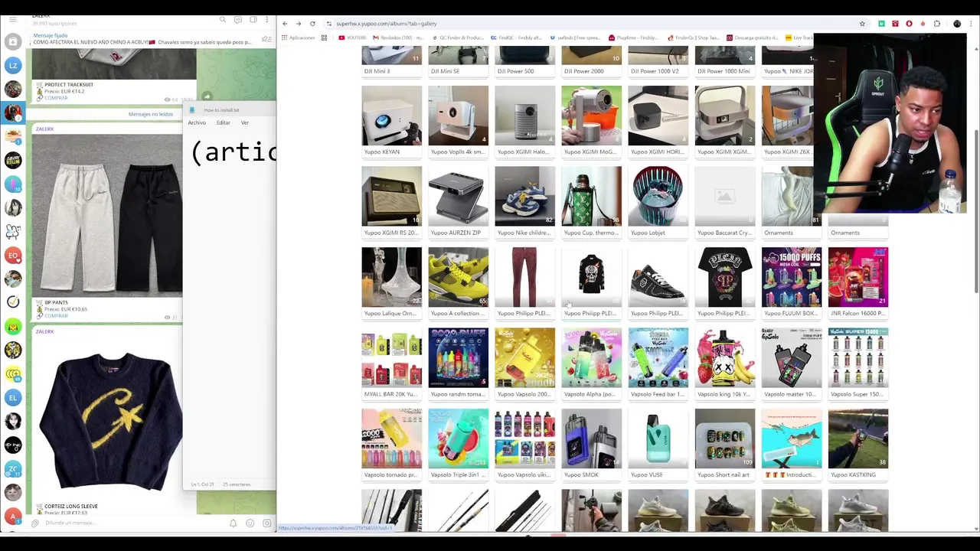Open the Yupoo KEYAN projector album
Screen dimensions: 980x551
[391, 121]
